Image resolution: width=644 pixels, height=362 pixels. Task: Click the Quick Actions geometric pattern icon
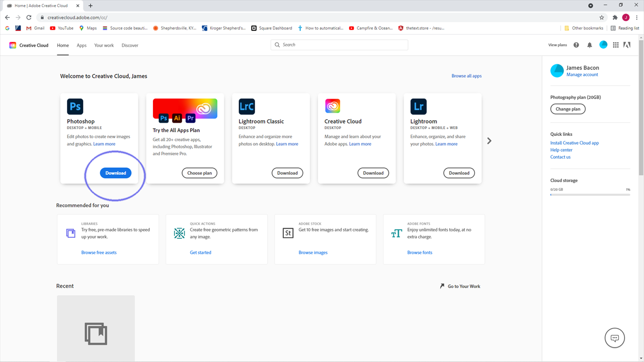point(179,233)
